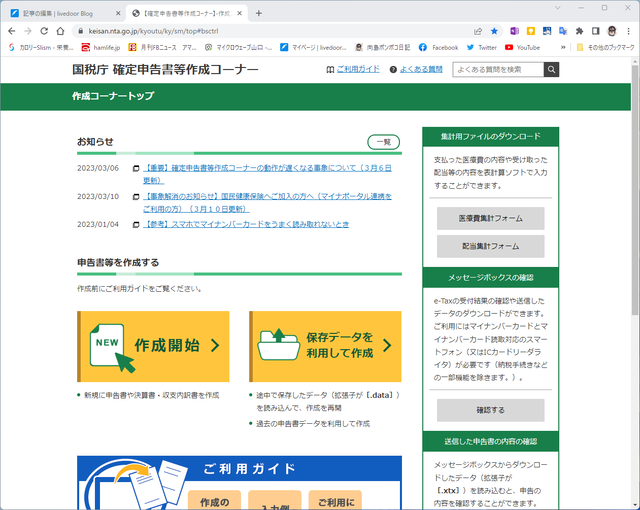Open the 【参考】スマホでマイナンバーカード notice
The height and width of the screenshot is (510, 640).
[x=246, y=224]
